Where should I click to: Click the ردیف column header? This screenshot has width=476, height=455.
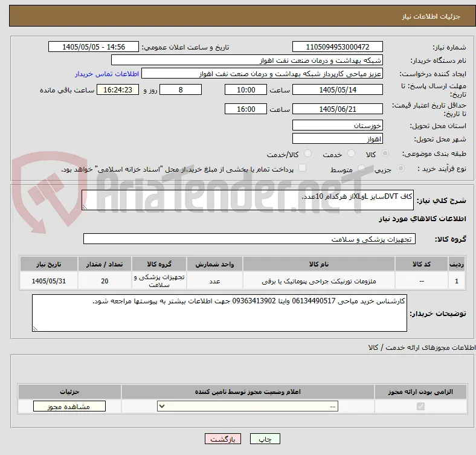[457, 264]
